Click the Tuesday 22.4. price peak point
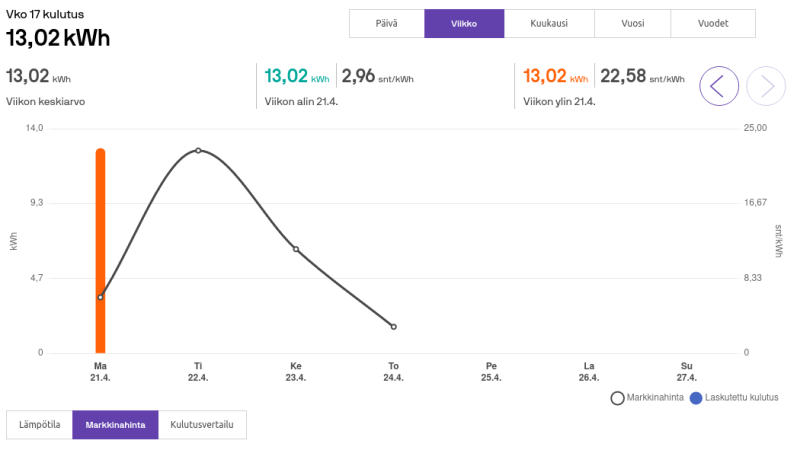 198,151
